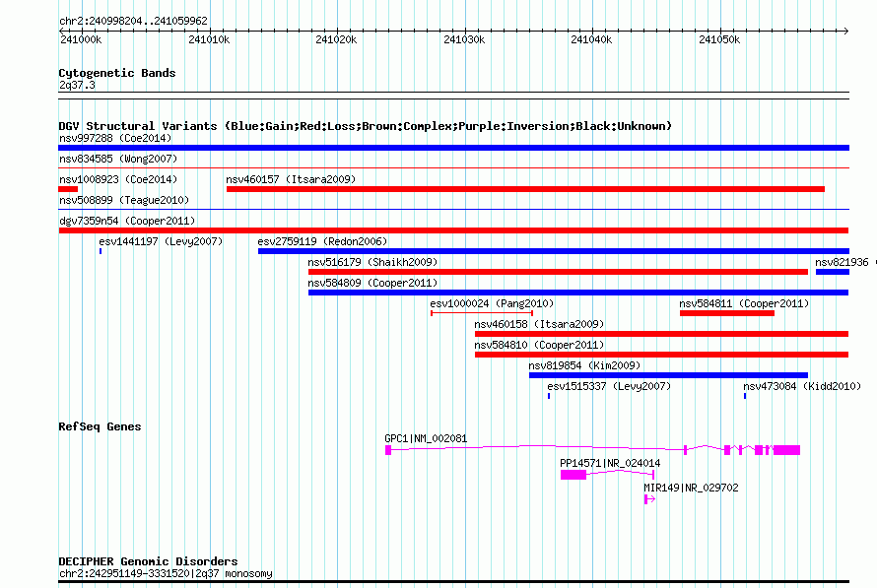Image resolution: width=877 pixels, height=588 pixels.
Task: Click the Cytogenetic Bands track title
Action: tap(117, 73)
